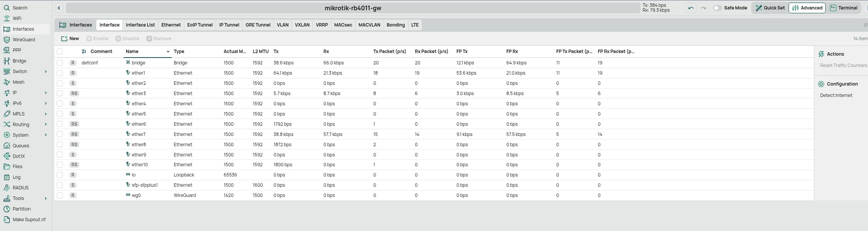
Task: Check the ether7 row checkbox
Action: (60, 134)
